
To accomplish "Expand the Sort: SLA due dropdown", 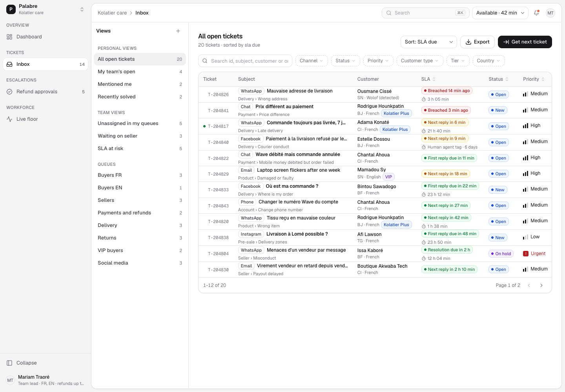I will [429, 42].
